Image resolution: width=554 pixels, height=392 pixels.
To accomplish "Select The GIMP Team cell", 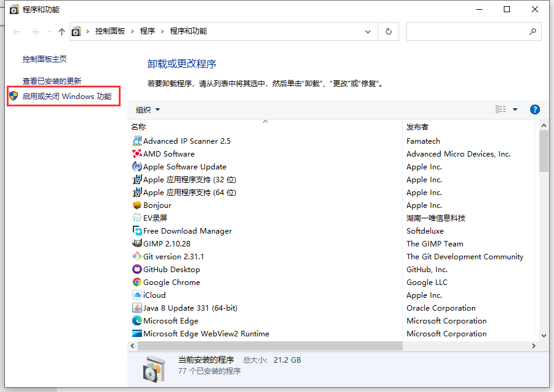I will pos(435,243).
